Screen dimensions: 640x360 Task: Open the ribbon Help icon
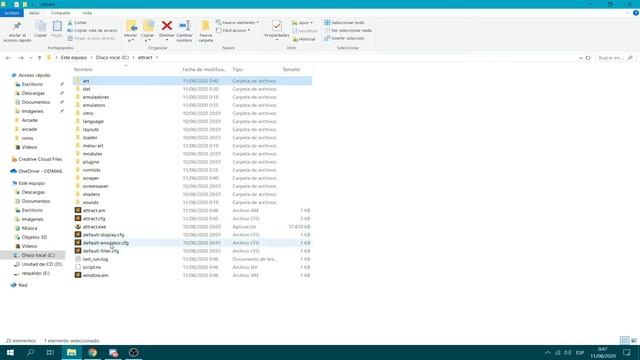coord(636,13)
